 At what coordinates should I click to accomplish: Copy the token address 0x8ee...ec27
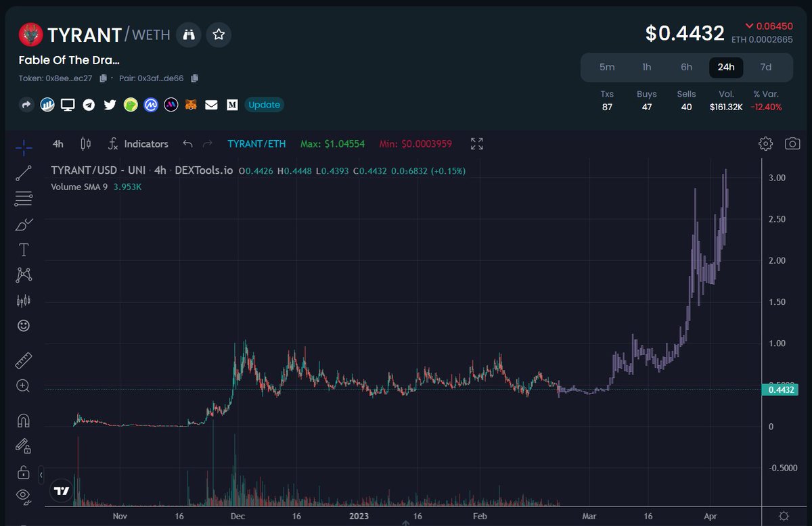pyautogui.click(x=104, y=78)
